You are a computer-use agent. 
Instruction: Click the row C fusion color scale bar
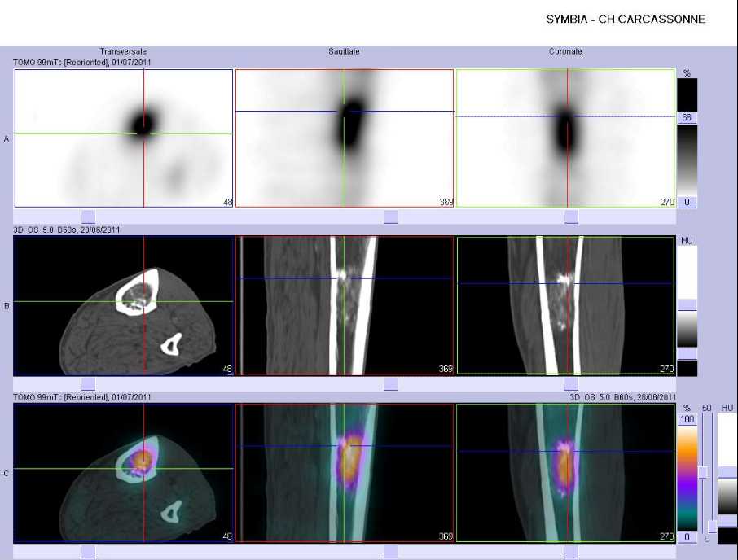[687, 477]
